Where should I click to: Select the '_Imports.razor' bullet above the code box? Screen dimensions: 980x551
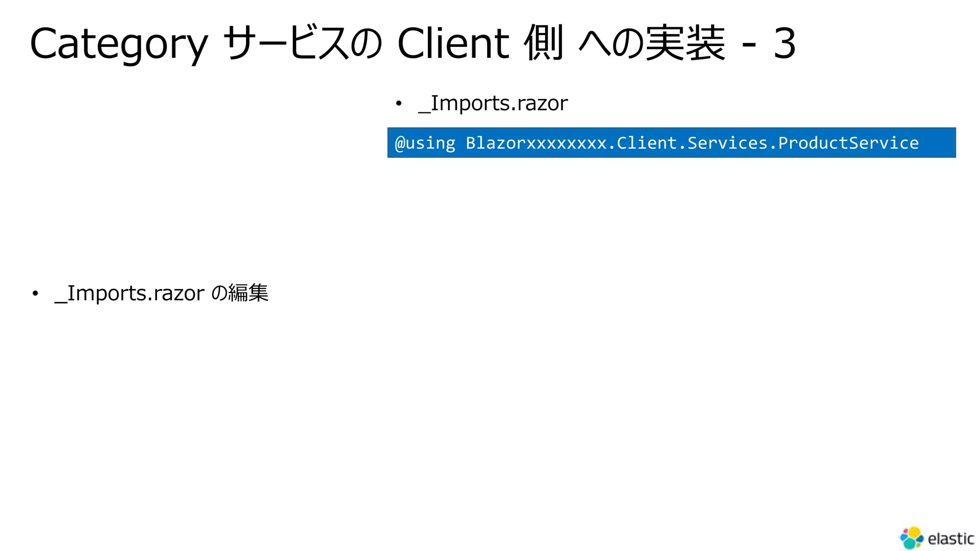pyautogui.click(x=493, y=103)
